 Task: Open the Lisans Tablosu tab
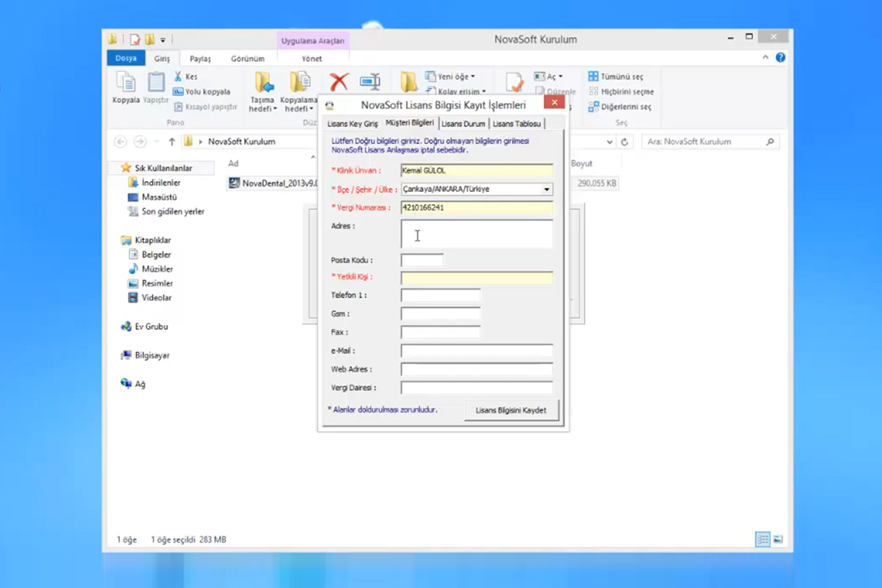(x=516, y=124)
